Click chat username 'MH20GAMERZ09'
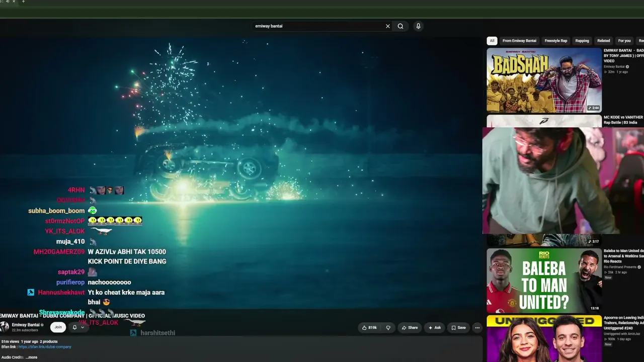Screen dimensions: 644x362 pos(59,252)
